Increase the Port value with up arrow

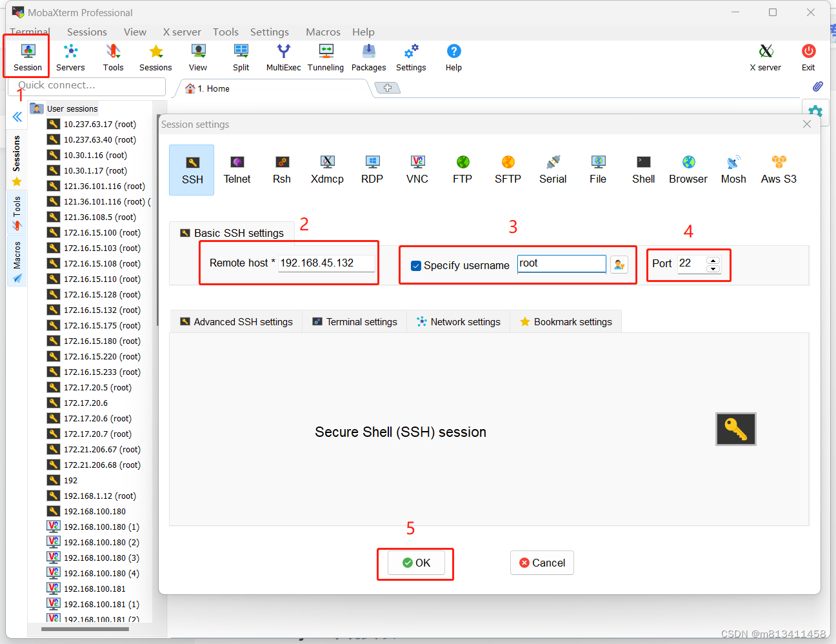tap(713, 261)
